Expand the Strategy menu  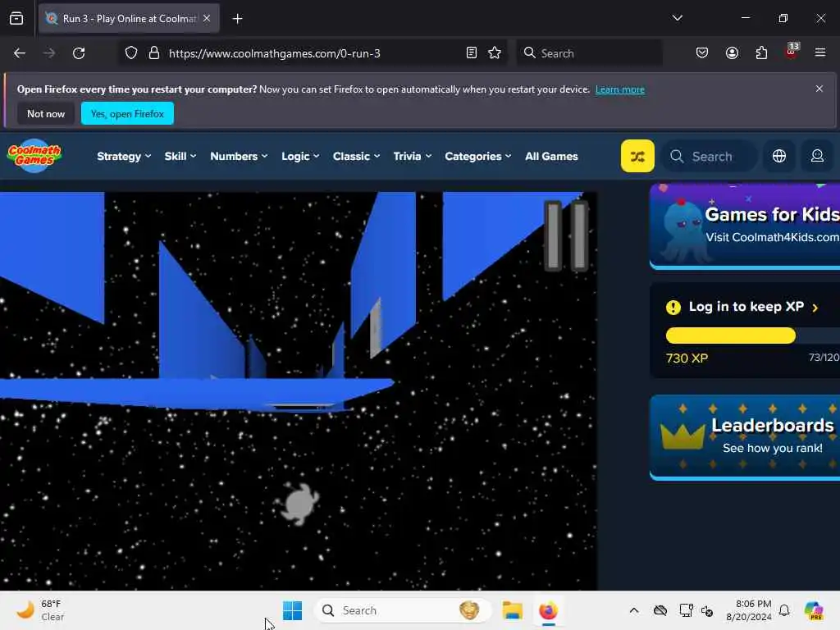point(124,157)
